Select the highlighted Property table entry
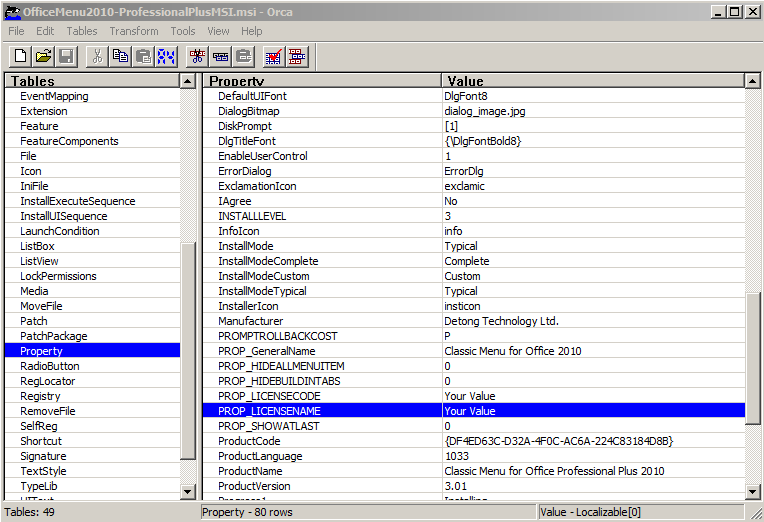Viewport: 764px width, 522px height. click(92, 351)
